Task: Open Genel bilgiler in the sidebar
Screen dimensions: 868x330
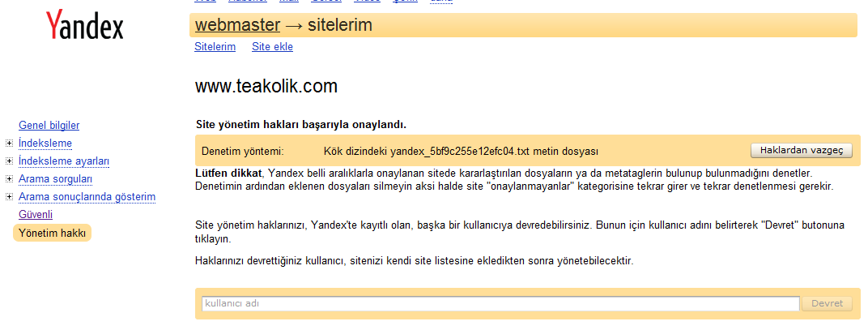Action: tap(49, 126)
